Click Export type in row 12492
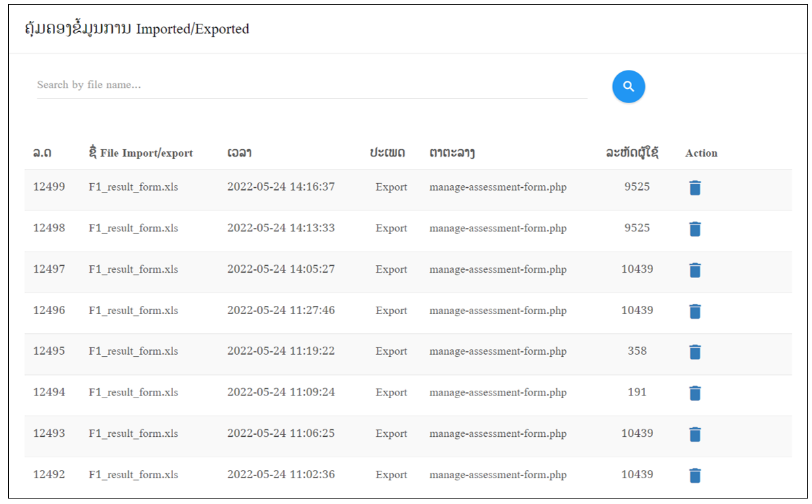812x504 pixels. tap(392, 475)
